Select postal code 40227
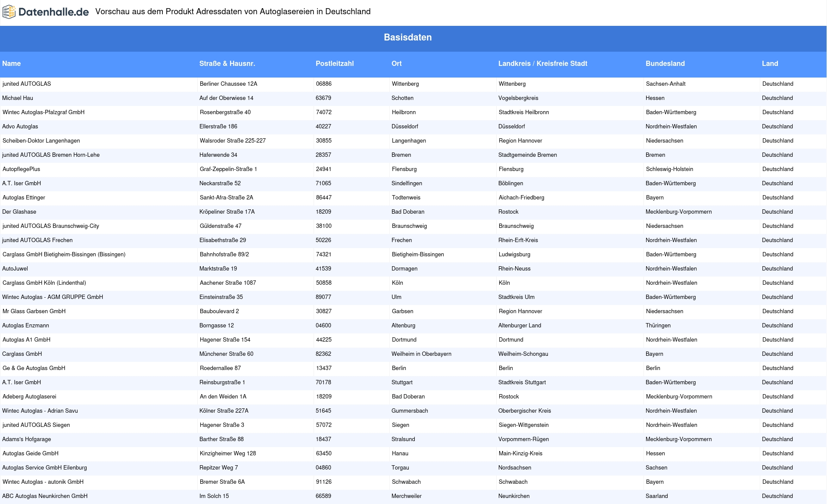827x504 pixels. click(x=323, y=127)
